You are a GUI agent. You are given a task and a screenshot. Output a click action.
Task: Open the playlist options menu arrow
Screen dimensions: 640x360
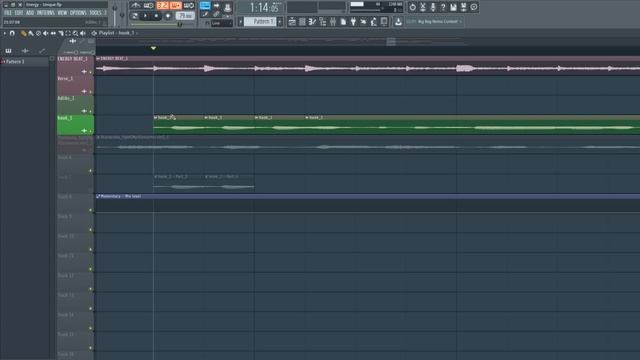tap(4, 33)
